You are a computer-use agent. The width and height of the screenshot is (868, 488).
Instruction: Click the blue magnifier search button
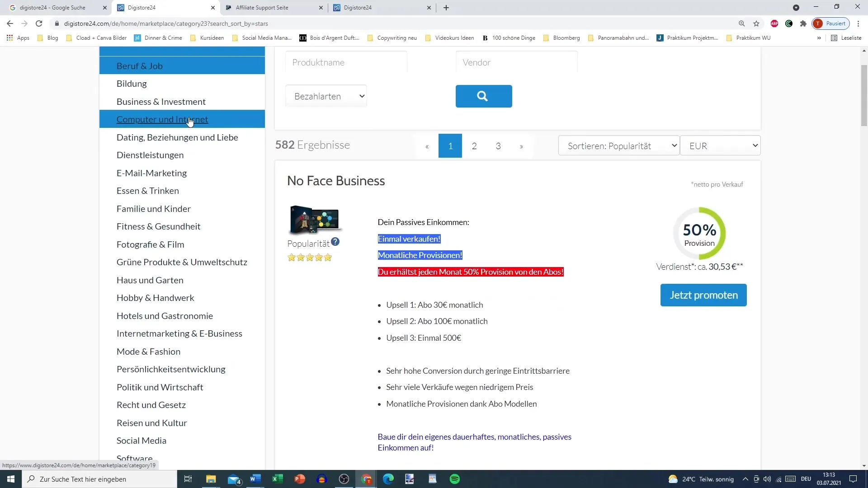pyautogui.click(x=484, y=96)
